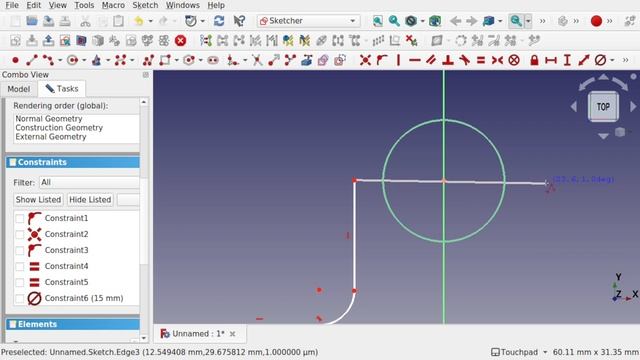This screenshot has height=360, width=640.
Task: Select External Geometry in rendering order list
Action: pos(51,137)
